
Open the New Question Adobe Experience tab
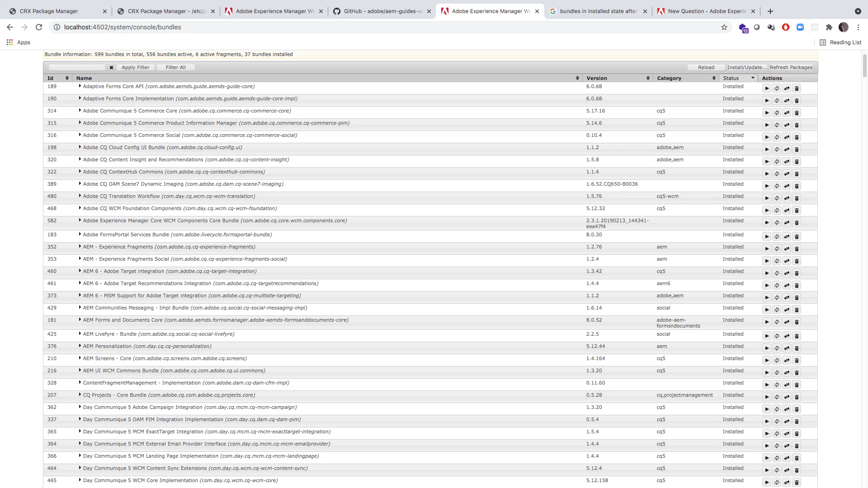706,11
